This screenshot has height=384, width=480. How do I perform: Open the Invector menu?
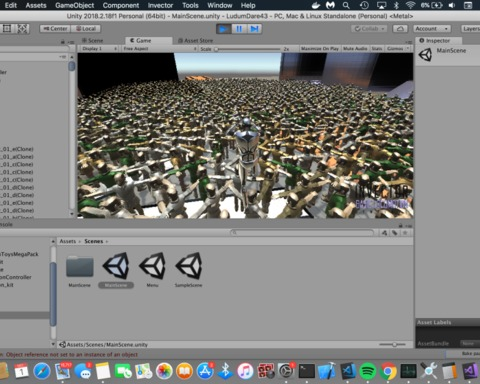point(160,5)
